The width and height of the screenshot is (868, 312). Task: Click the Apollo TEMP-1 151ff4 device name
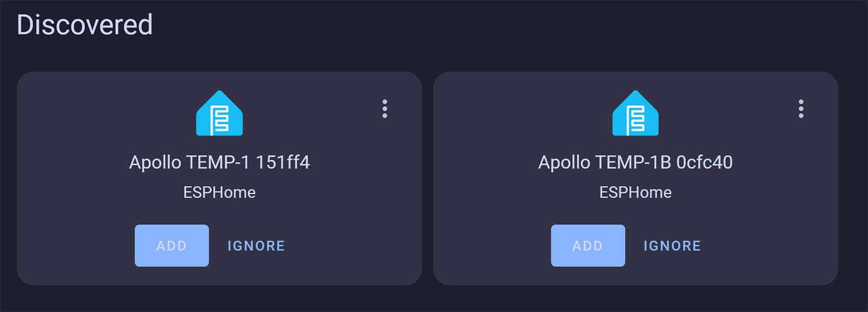pos(219,162)
